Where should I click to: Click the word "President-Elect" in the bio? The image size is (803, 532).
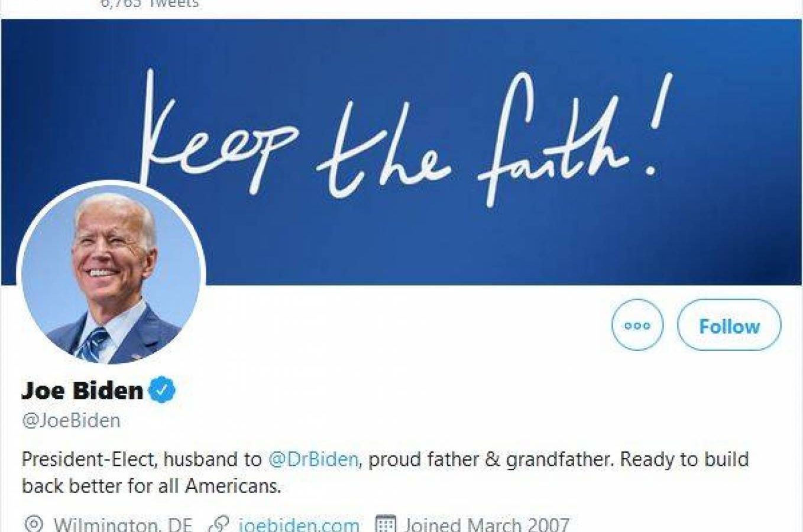pyautogui.click(x=88, y=459)
